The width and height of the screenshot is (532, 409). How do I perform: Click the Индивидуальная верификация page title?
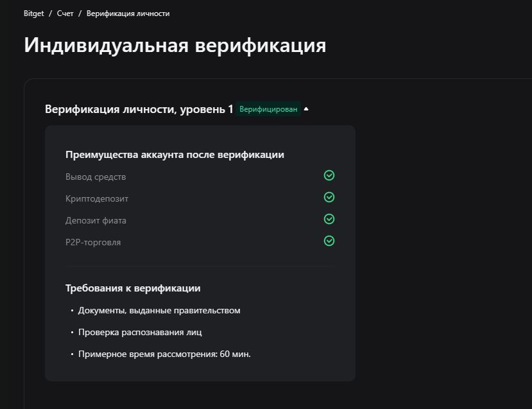(175, 46)
